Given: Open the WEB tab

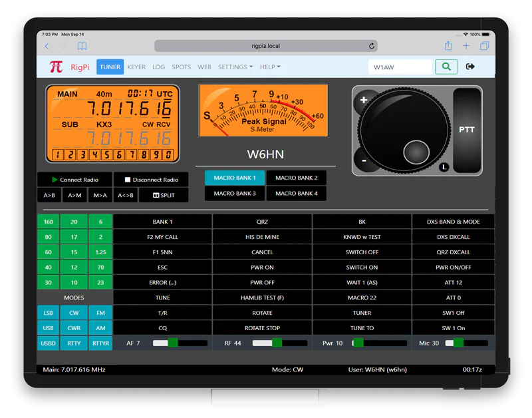Looking at the screenshot, I should click(x=204, y=67).
